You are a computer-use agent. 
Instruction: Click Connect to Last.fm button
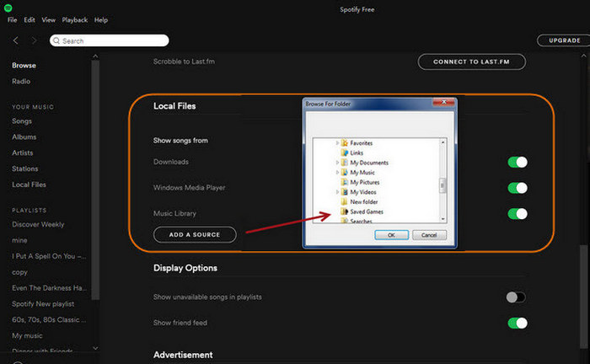click(x=471, y=62)
